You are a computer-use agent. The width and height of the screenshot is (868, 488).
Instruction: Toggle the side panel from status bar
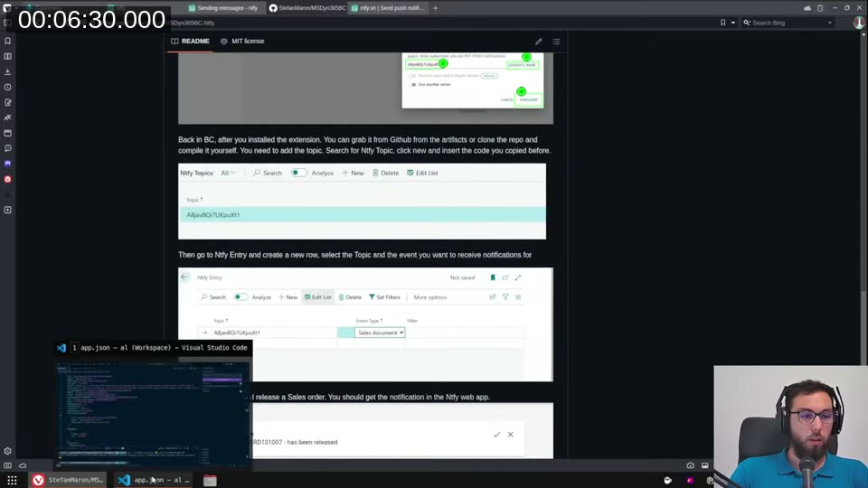click(x=8, y=465)
